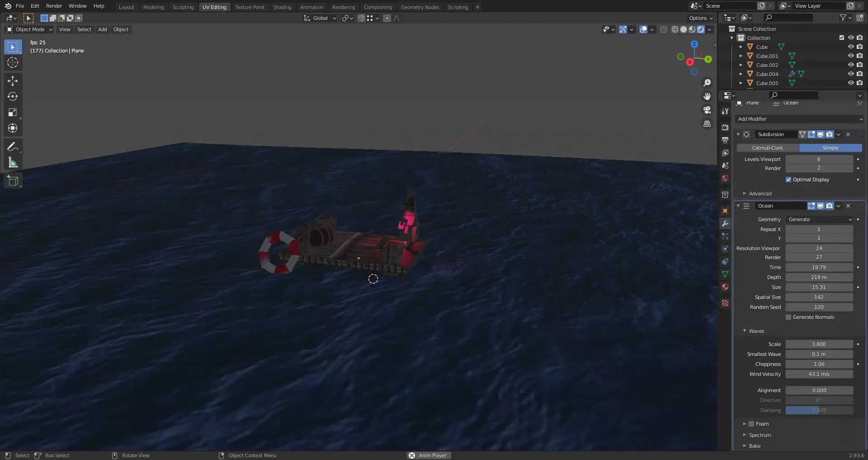868x460 pixels.
Task: Activate the 3D Cursor tool
Action: pos(13,63)
